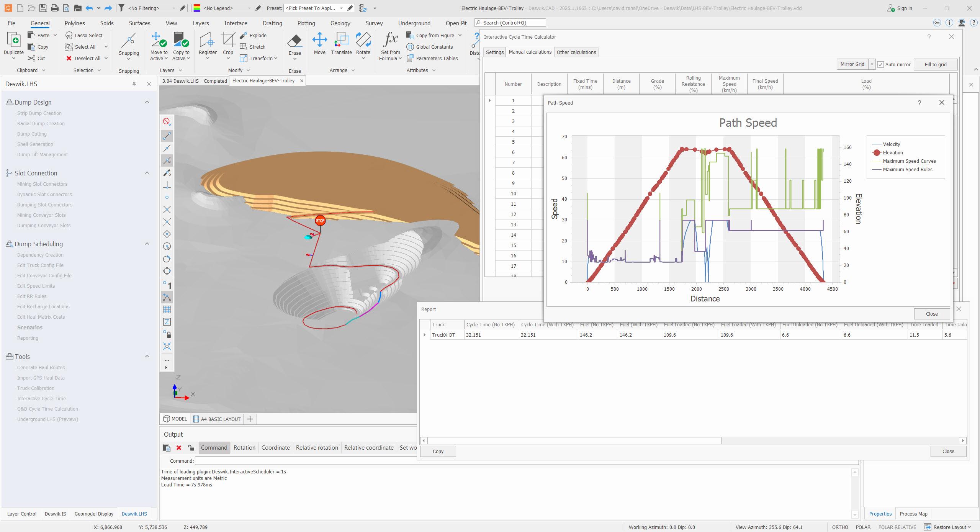The height and width of the screenshot is (532, 980).
Task: Toggle ORTHO mode in status bar
Action: pyautogui.click(x=840, y=527)
